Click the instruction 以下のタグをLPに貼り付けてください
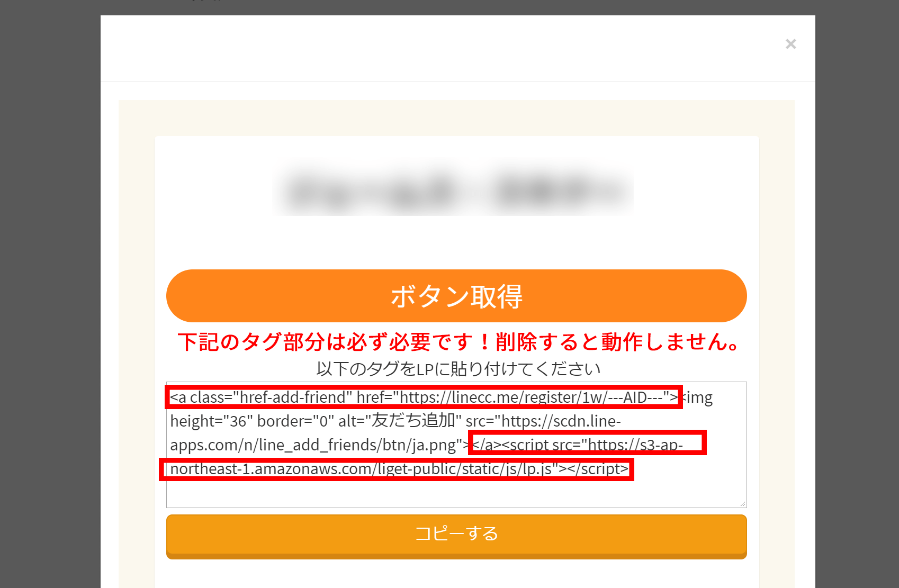The width and height of the screenshot is (899, 588). point(459,369)
